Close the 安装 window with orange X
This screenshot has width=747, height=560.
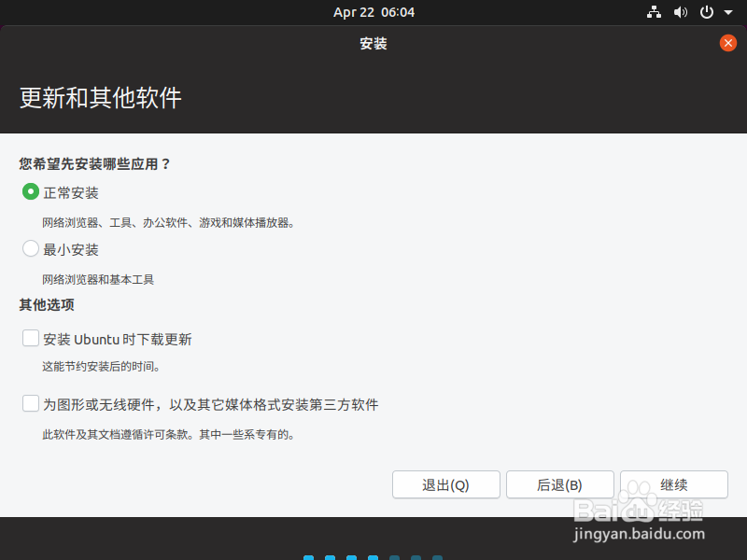click(728, 43)
